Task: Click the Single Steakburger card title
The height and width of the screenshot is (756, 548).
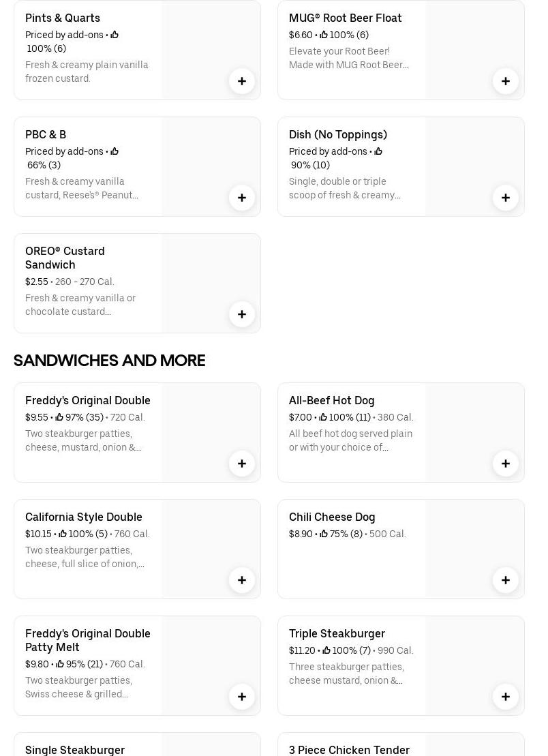Action: click(x=75, y=749)
